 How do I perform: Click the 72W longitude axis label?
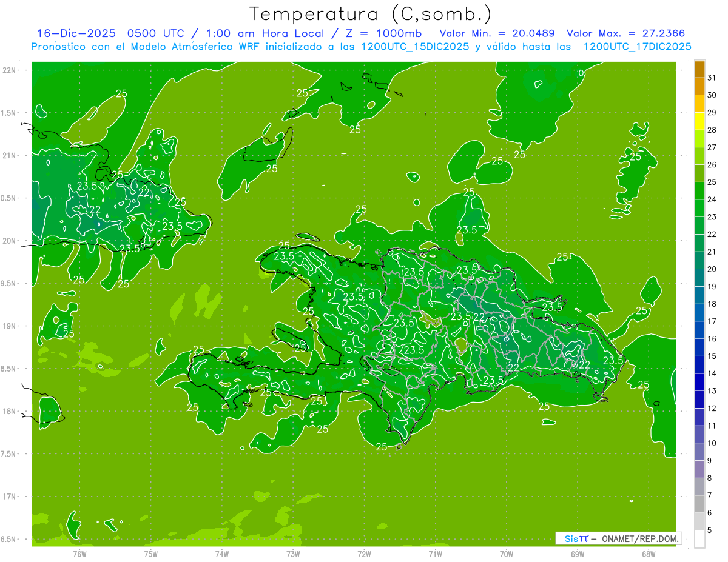(x=364, y=554)
